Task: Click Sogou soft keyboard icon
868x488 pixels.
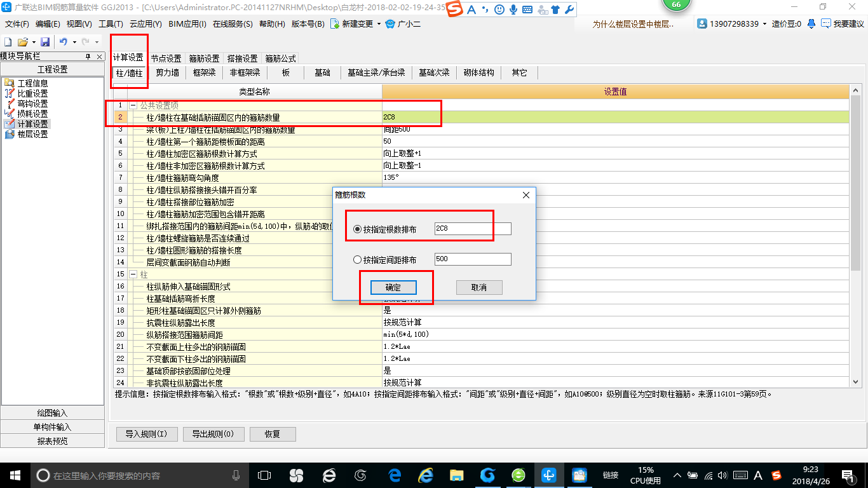Action: (x=527, y=10)
